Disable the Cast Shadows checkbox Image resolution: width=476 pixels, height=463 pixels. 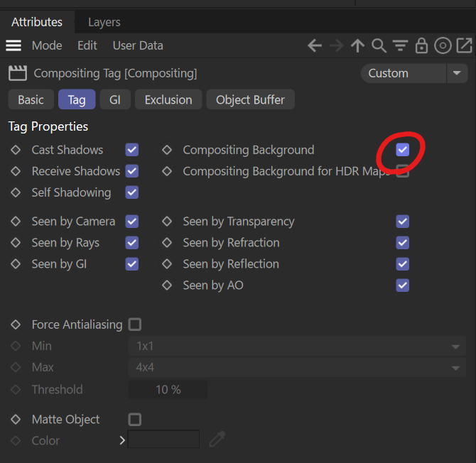132,150
